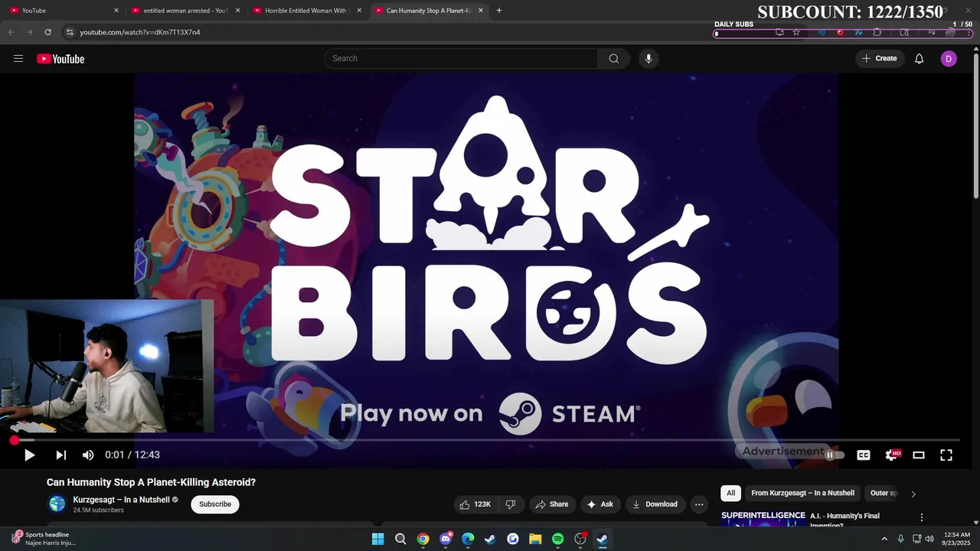Open the Windows Start menu

click(378, 539)
